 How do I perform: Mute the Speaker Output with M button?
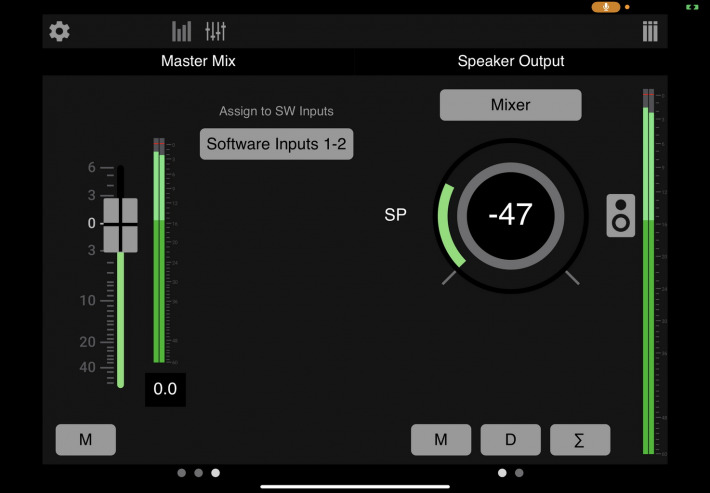(441, 439)
